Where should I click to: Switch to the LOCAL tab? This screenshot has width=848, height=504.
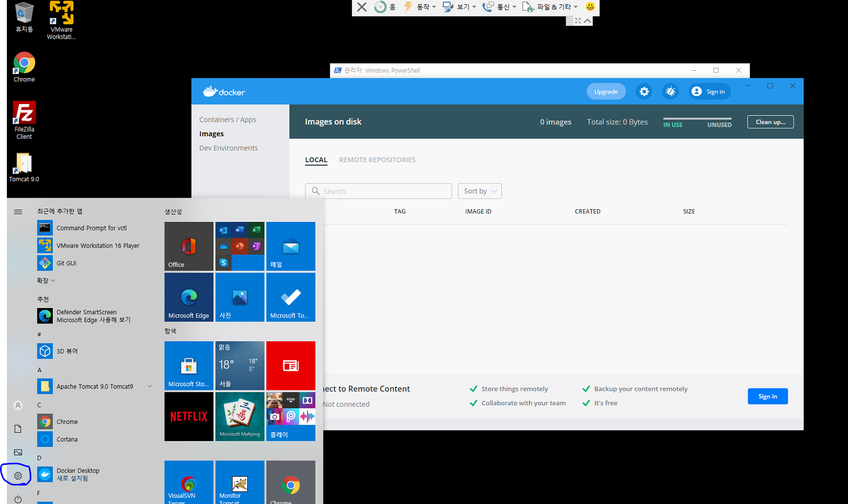tap(316, 160)
